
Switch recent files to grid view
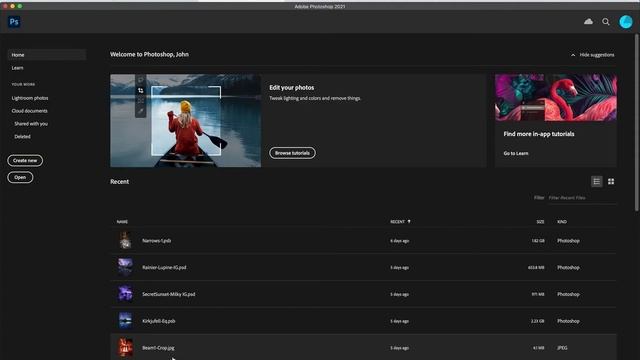point(611,182)
